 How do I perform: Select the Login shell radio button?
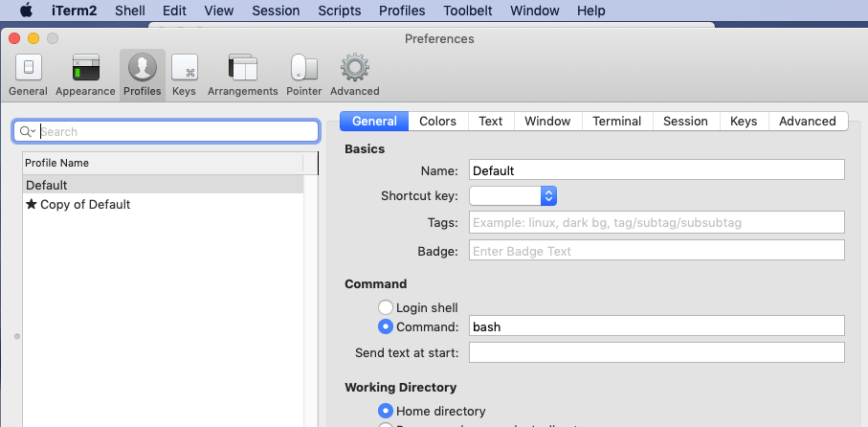click(x=386, y=307)
